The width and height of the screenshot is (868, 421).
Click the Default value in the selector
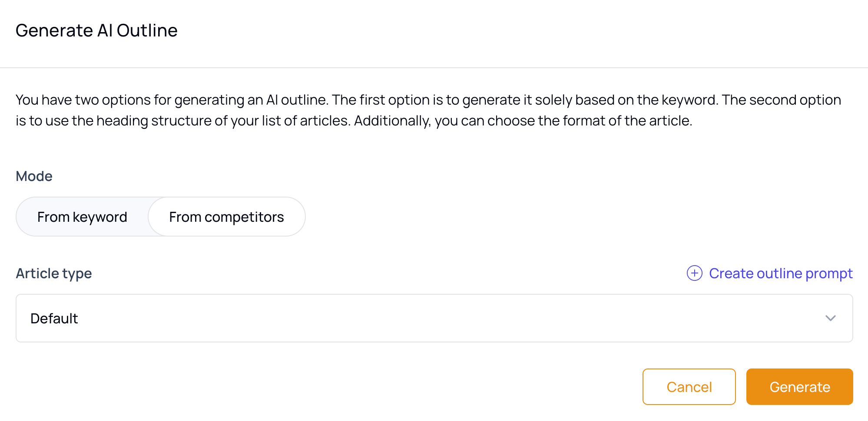54,318
